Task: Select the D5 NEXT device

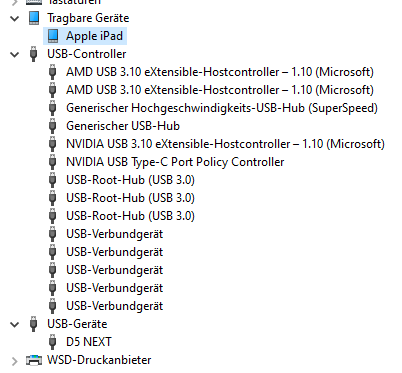Action: [x=89, y=342]
